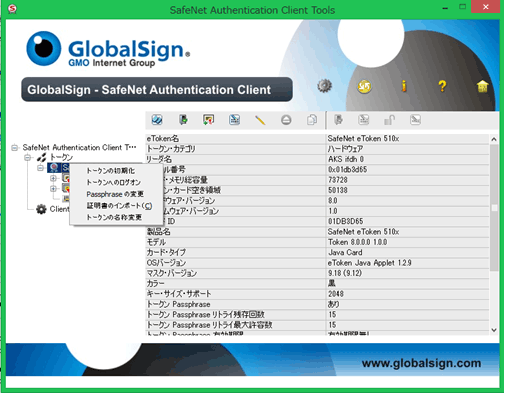Click the last greyed toolbar icon
505x394 pixels.
point(415,120)
